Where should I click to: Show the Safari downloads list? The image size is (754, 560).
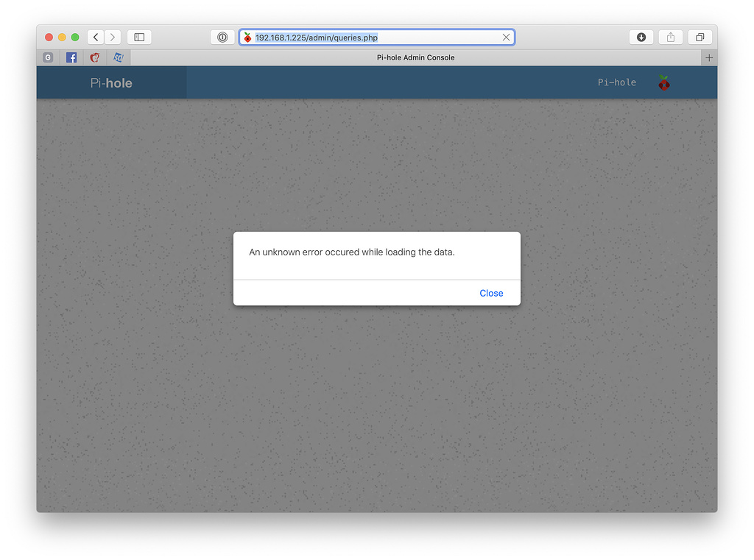tap(641, 38)
